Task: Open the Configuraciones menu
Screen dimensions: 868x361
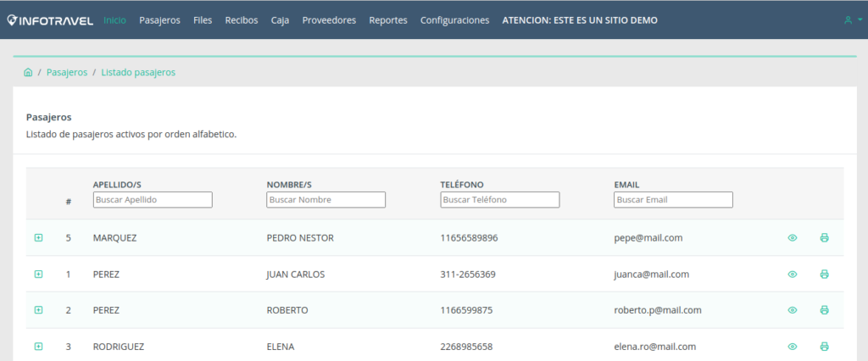Action: pos(454,20)
